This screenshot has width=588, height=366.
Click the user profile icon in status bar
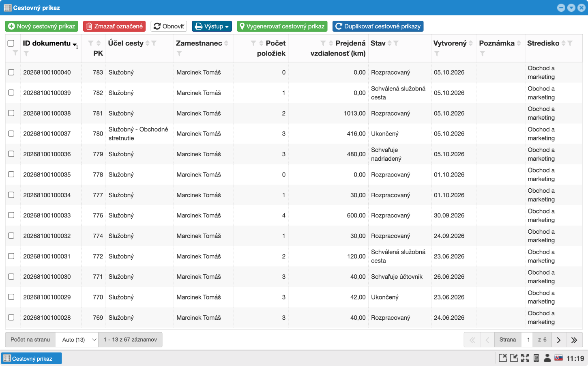(x=547, y=358)
